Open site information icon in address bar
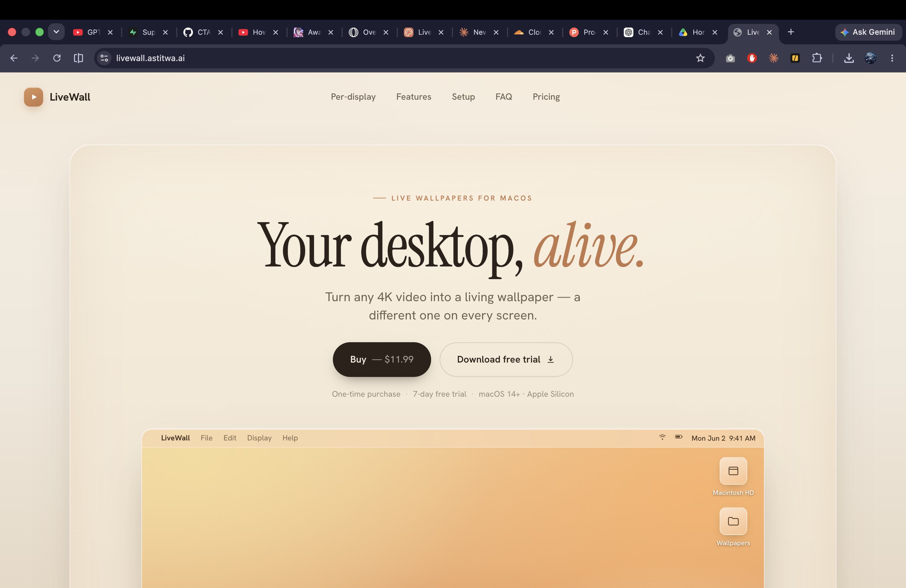906x588 pixels. [x=104, y=58]
